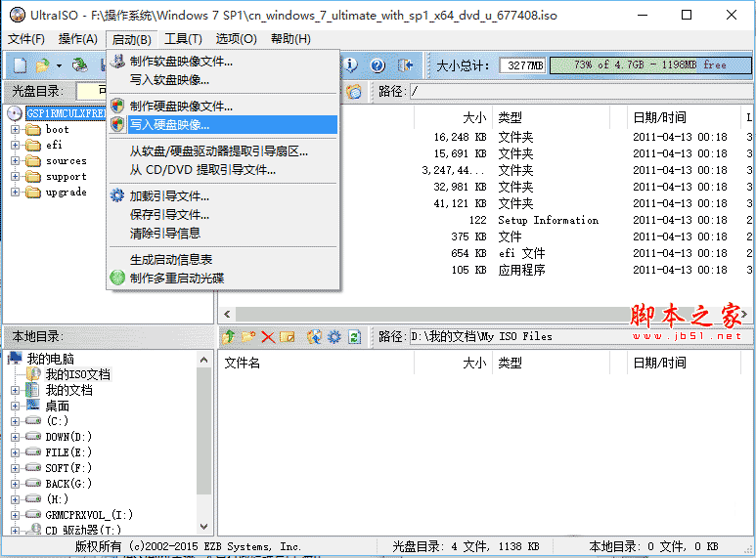Click the blue help question mark icon

coord(378,65)
